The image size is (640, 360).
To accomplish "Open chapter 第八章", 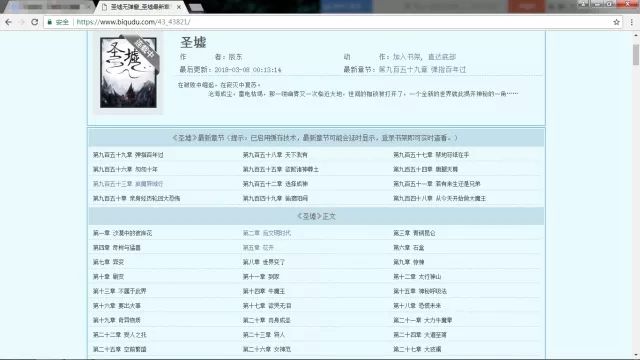I will (x=264, y=262).
